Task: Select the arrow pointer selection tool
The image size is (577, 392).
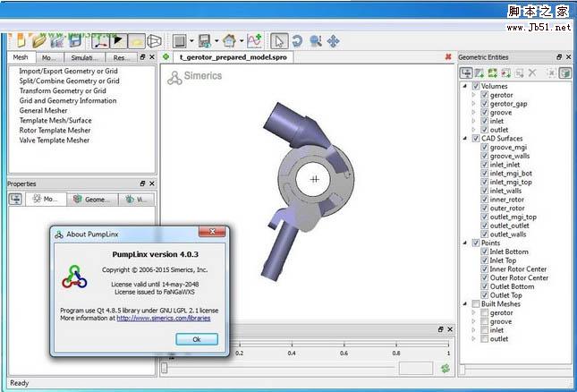Action: [x=278, y=41]
